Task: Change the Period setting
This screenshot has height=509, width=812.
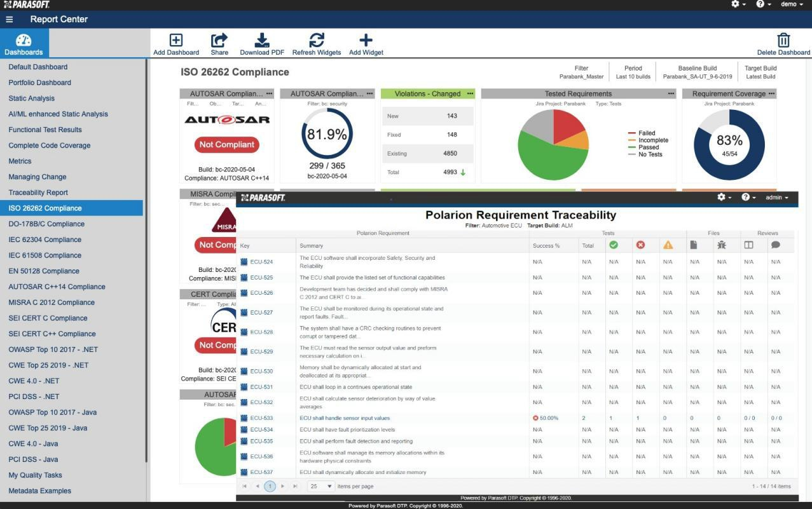Action: tap(633, 72)
